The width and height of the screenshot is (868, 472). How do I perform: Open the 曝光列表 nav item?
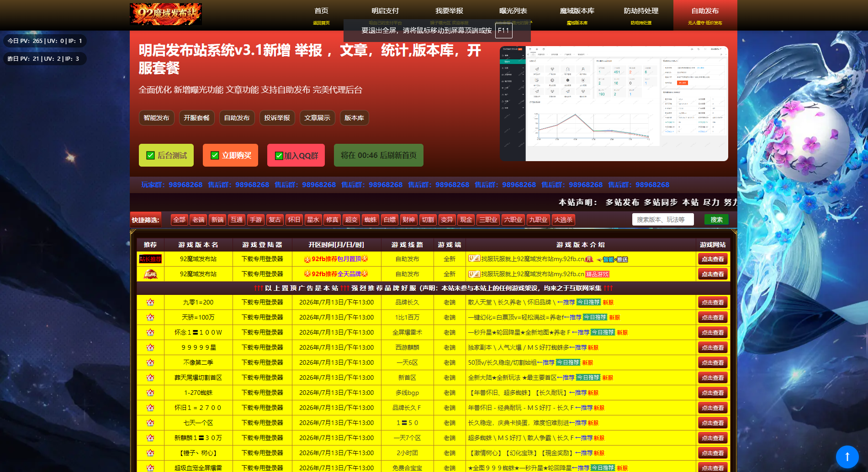click(x=513, y=16)
